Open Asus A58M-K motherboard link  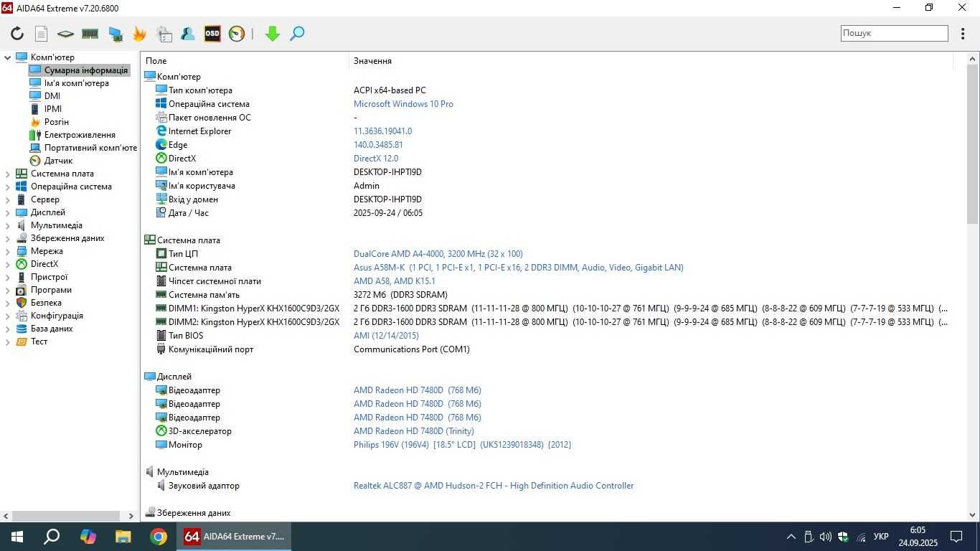coord(519,268)
